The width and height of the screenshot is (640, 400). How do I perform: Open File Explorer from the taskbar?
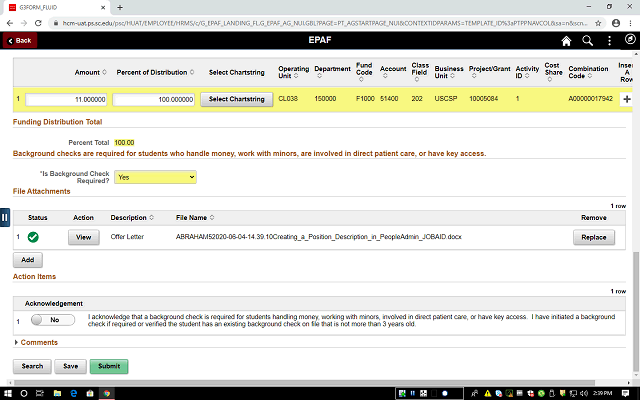click(57, 393)
